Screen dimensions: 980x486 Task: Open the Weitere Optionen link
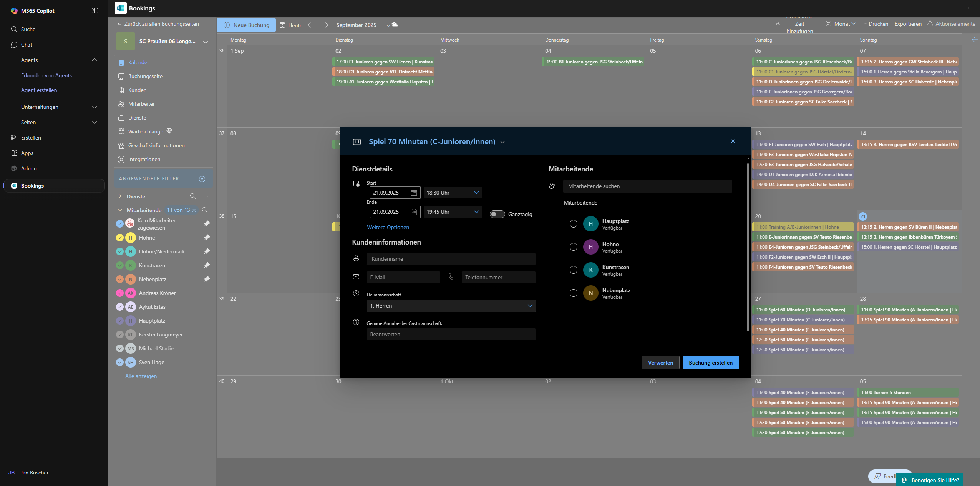tap(388, 227)
